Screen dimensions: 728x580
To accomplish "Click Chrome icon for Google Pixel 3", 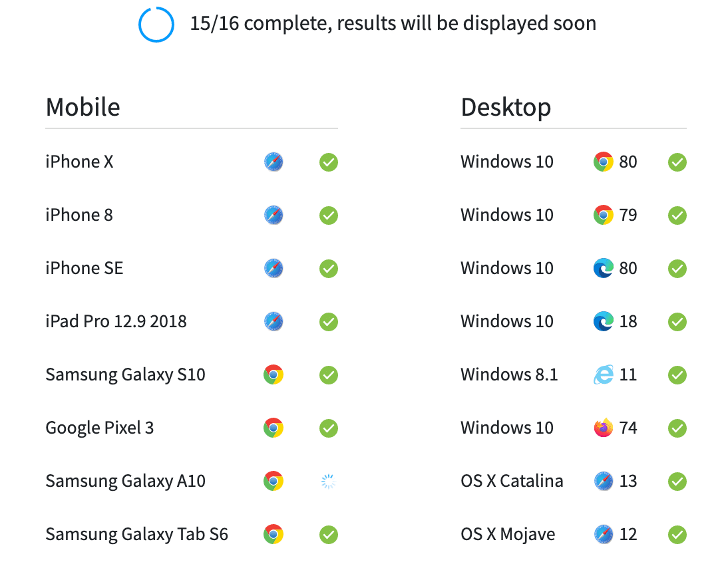I will (273, 428).
